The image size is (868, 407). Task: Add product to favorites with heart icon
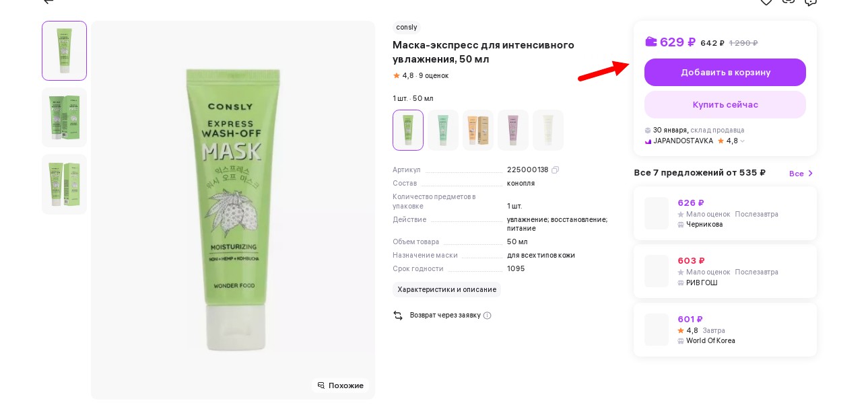[x=766, y=2]
